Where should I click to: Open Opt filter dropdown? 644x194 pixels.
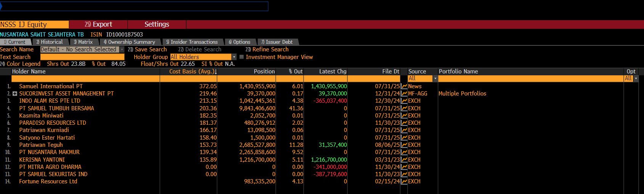click(636, 78)
